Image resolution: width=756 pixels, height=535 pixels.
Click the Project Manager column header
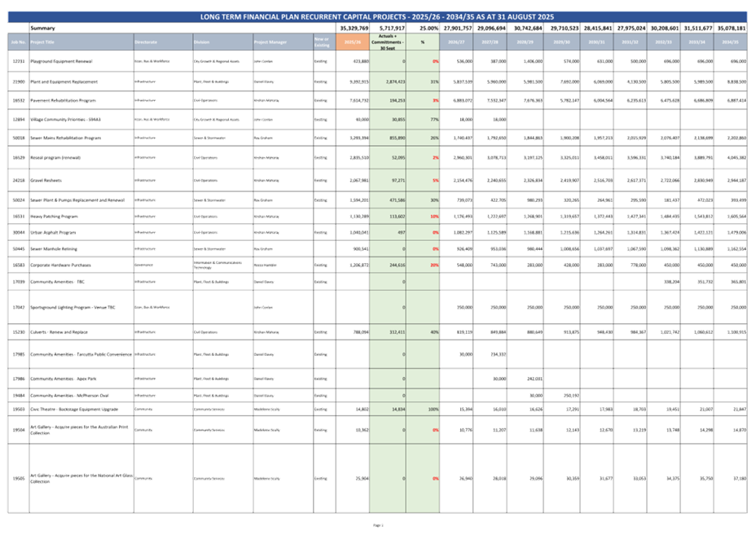tap(282, 41)
